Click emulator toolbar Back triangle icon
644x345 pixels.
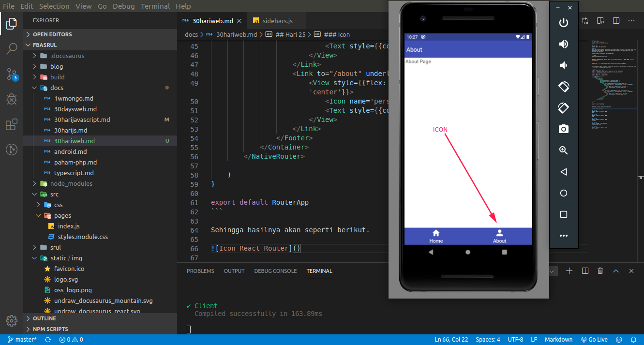point(563,172)
